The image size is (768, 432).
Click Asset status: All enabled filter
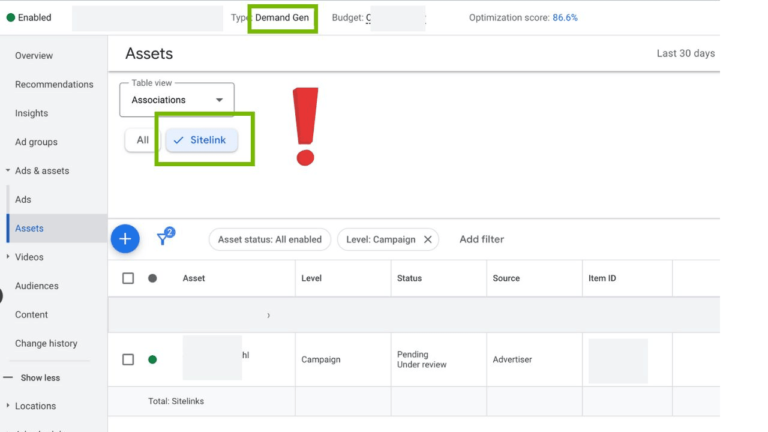point(270,240)
